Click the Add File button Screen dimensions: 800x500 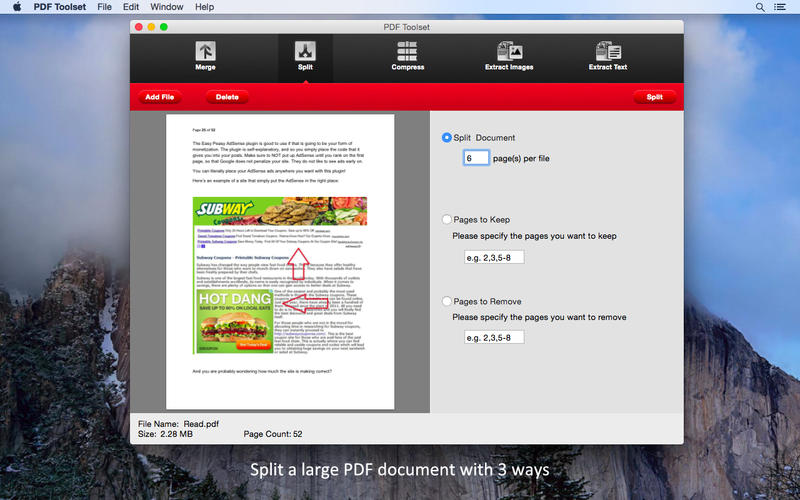tap(160, 97)
